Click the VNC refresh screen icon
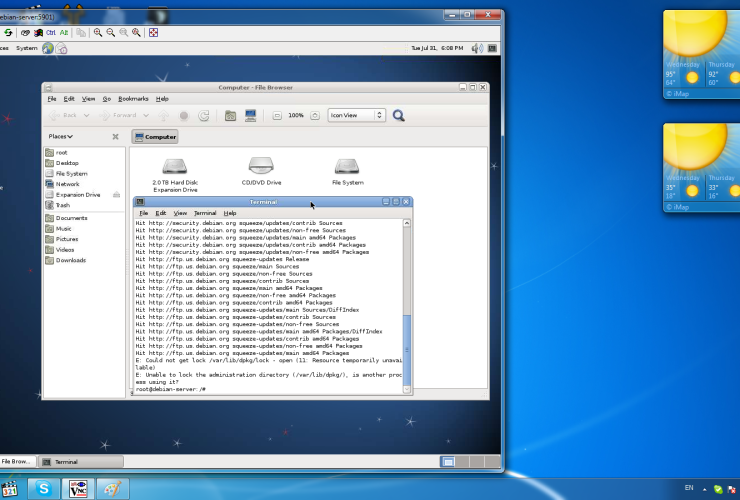The image size is (740, 500). pyautogui.click(x=8, y=32)
